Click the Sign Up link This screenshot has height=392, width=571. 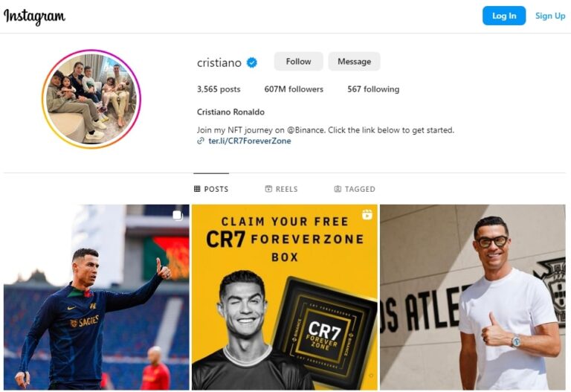click(x=550, y=16)
